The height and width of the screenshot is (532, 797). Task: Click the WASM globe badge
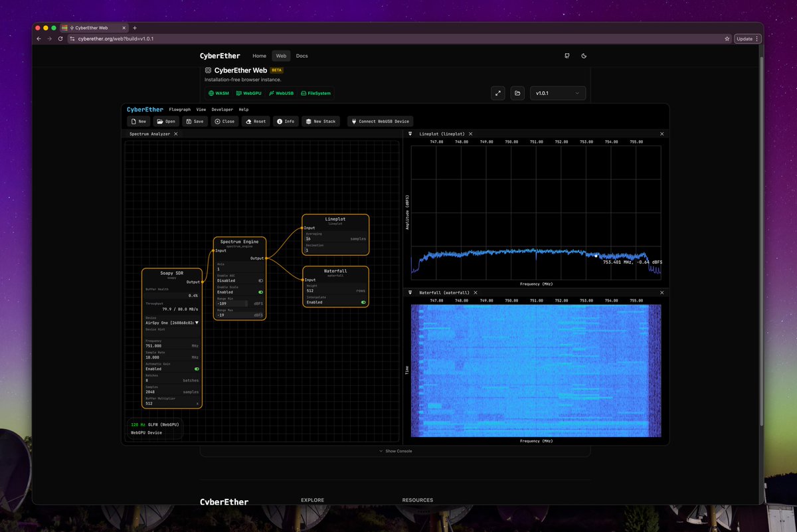(219, 94)
